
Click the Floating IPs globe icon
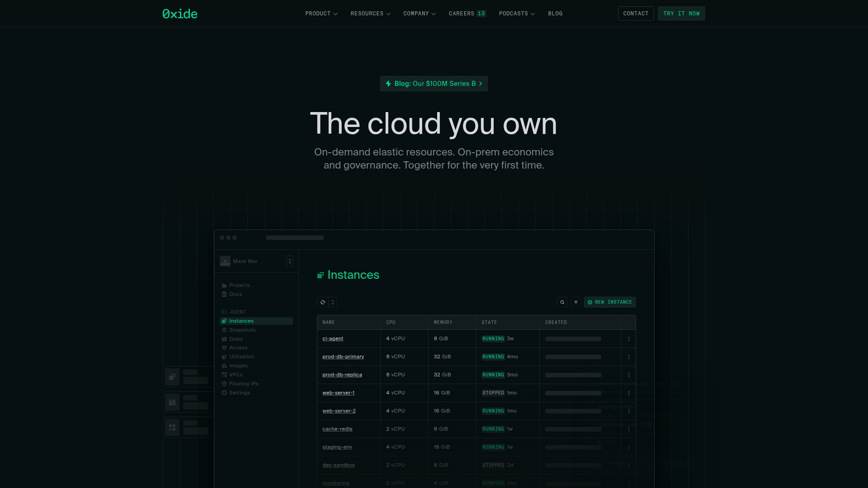[224, 384]
